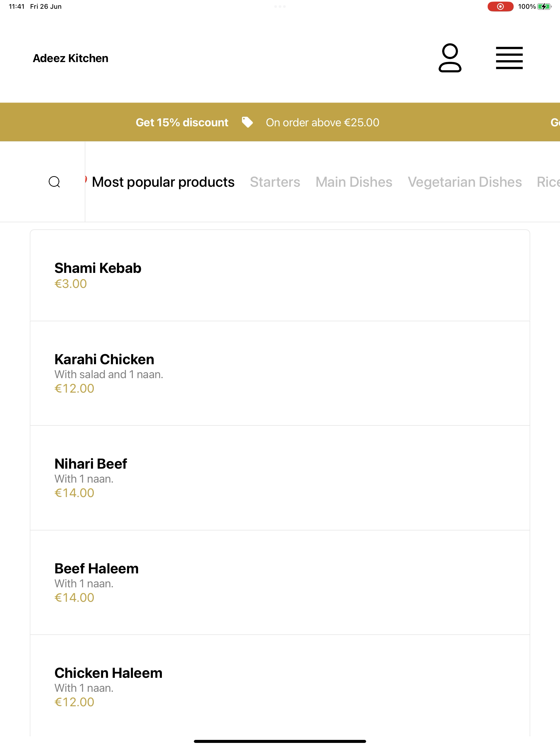Switch to the Main Dishes tab
Image resolution: width=560 pixels, height=747 pixels.
click(354, 182)
